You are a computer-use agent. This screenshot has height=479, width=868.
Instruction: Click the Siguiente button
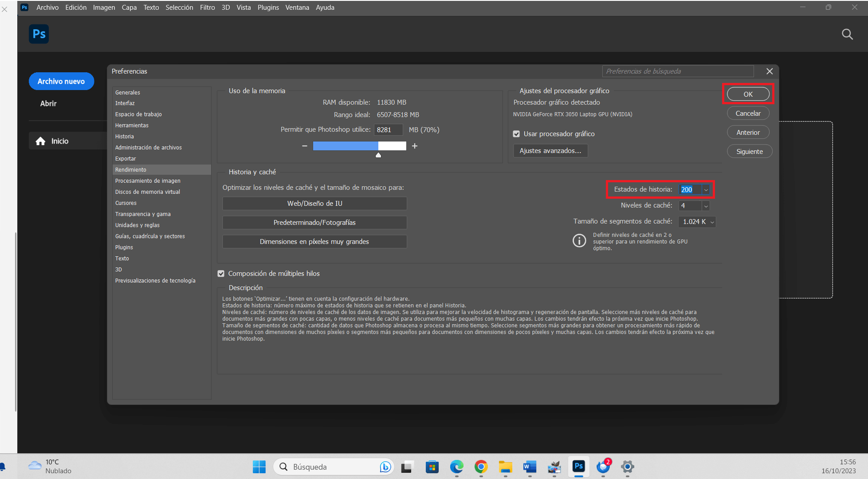pos(750,151)
